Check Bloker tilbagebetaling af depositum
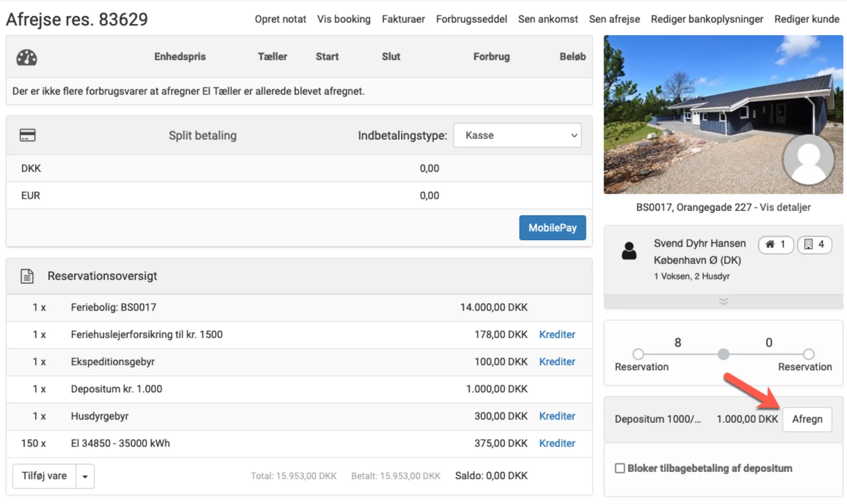Viewport: 847px width, 504px height. (620, 468)
